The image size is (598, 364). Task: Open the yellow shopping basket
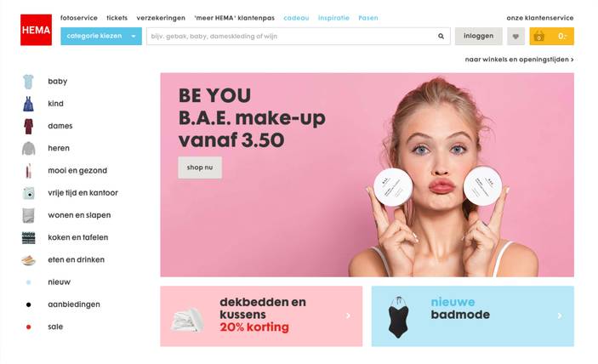click(551, 37)
